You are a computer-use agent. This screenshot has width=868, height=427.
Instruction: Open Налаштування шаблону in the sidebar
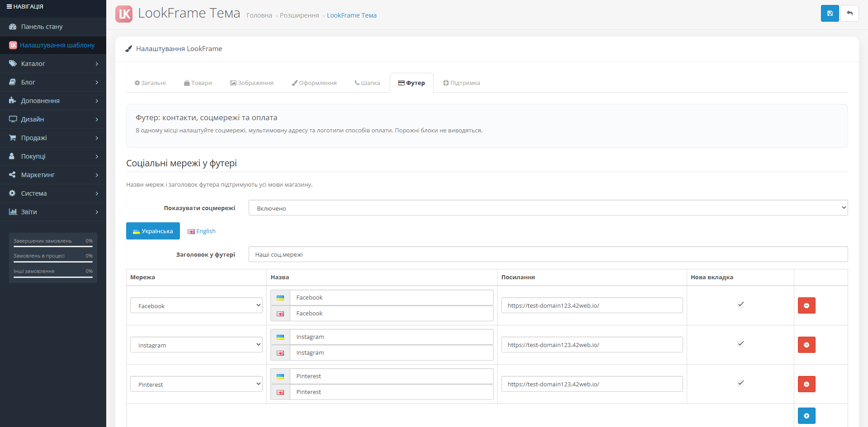coord(53,45)
